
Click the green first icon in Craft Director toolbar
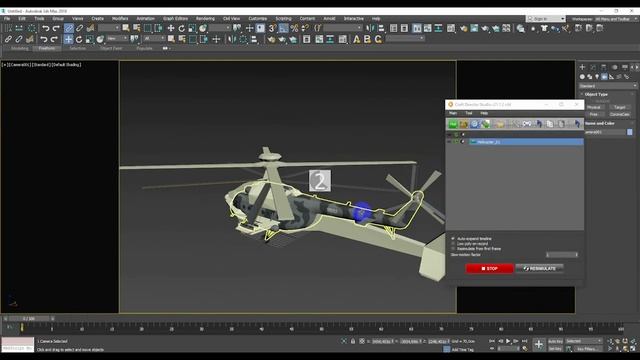point(453,124)
